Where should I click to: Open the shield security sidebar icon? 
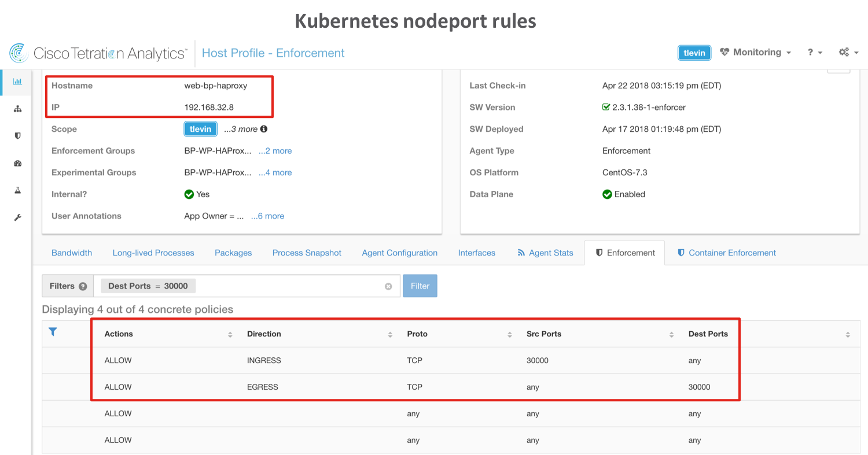pyautogui.click(x=17, y=136)
